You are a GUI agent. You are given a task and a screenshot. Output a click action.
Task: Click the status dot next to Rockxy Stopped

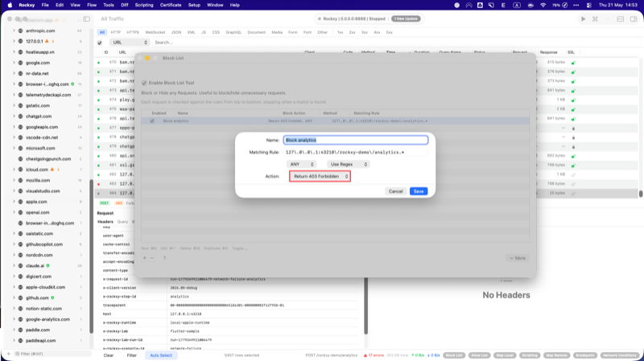319,18
